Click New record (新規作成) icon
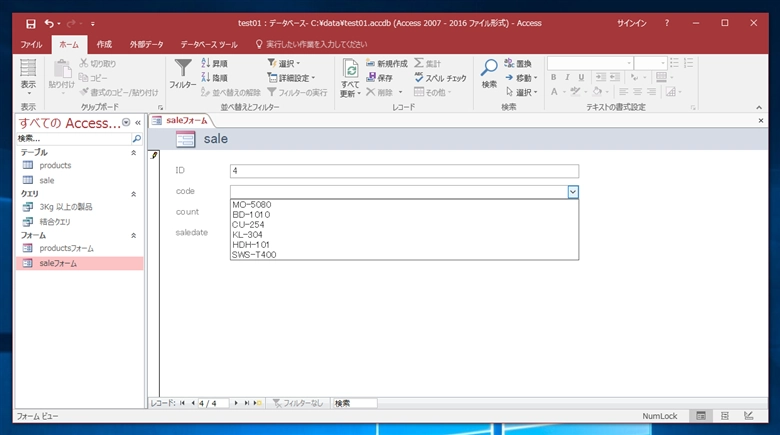The width and height of the screenshot is (780, 435). pyautogui.click(x=370, y=63)
